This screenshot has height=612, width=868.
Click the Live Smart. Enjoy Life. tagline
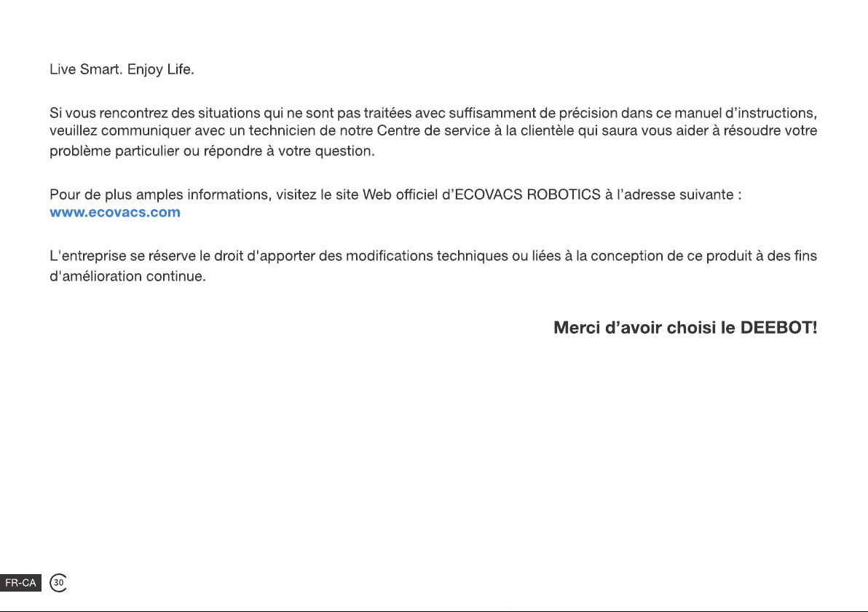[122, 70]
